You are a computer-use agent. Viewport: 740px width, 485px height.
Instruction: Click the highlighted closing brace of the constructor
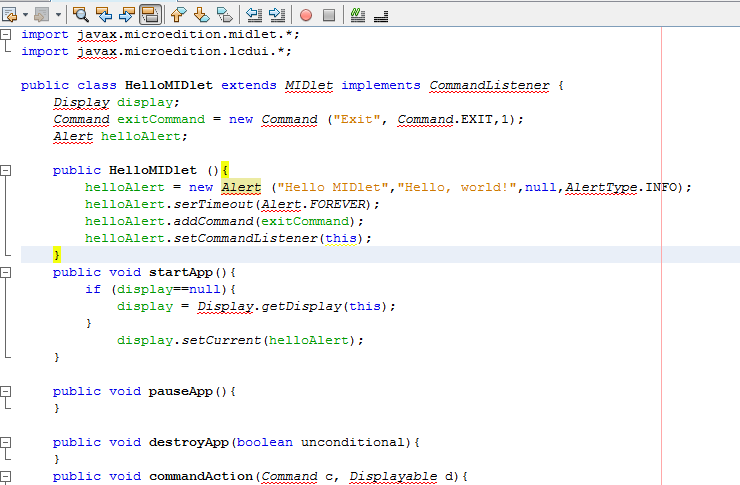[57, 255]
